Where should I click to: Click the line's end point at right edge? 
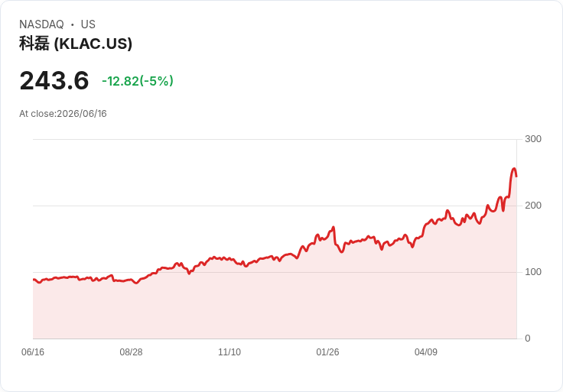[516, 176]
